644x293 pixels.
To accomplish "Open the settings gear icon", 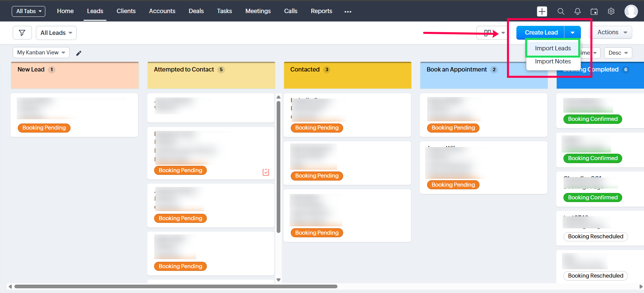I will [611, 11].
